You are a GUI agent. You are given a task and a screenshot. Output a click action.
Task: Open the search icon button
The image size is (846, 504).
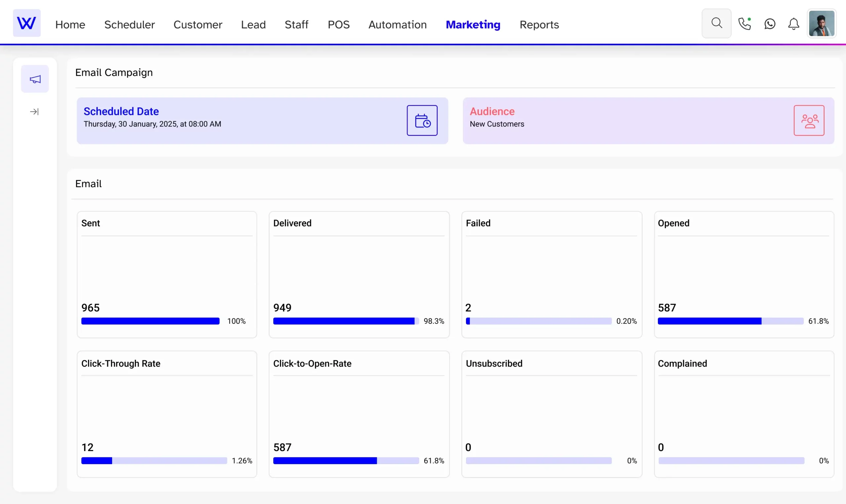point(716,23)
